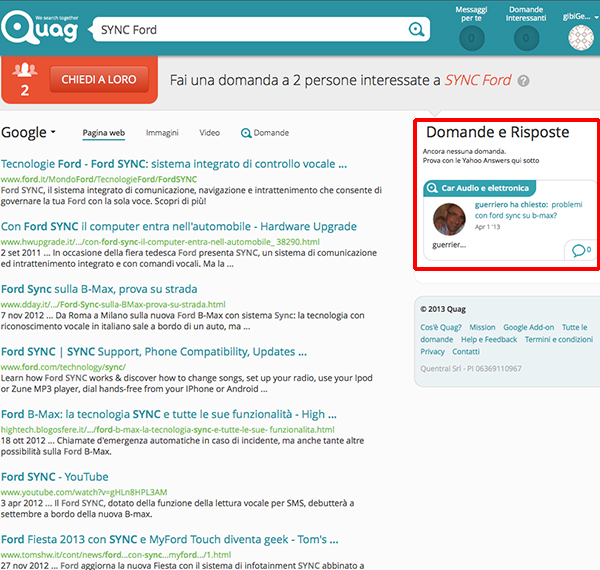The image size is (600, 570).
Task: Open the Privacy footer link
Action: [432, 352]
